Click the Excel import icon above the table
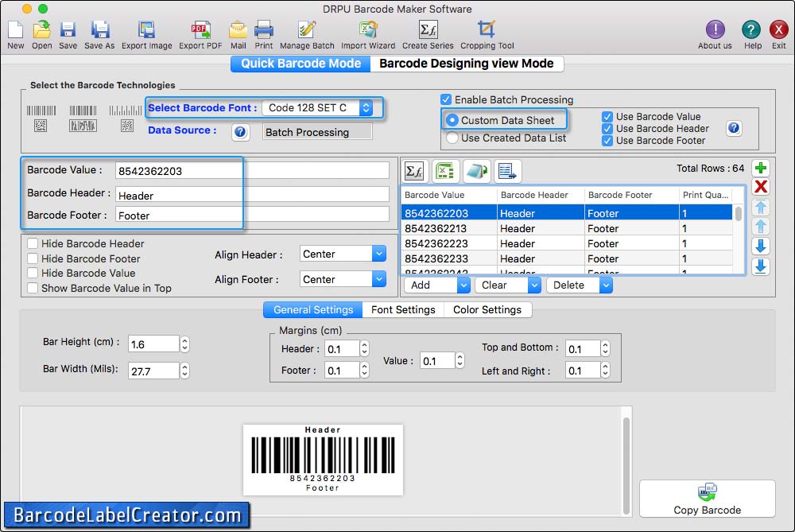795x532 pixels. pos(445,172)
